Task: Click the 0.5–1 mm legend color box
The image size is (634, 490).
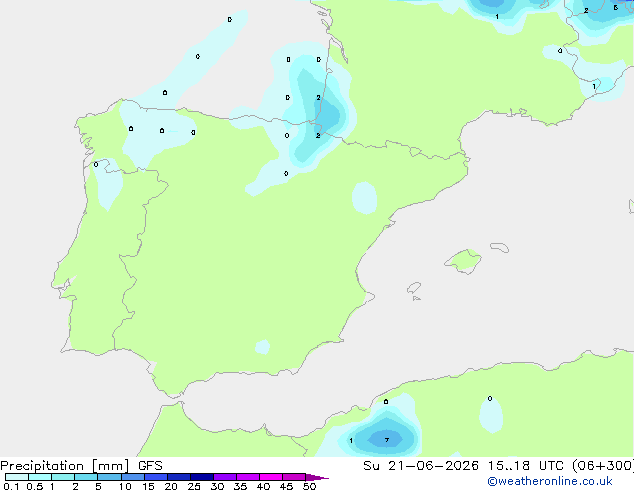Action: (x=40, y=477)
